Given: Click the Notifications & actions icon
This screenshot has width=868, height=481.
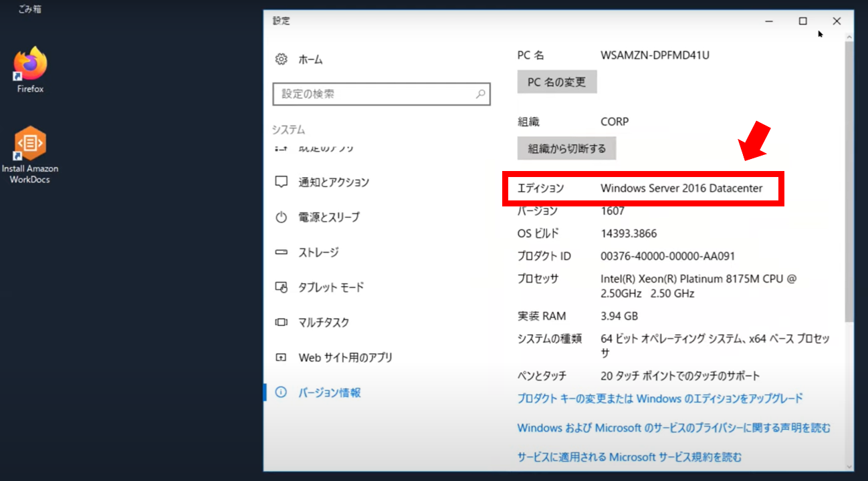Looking at the screenshot, I should 282,182.
